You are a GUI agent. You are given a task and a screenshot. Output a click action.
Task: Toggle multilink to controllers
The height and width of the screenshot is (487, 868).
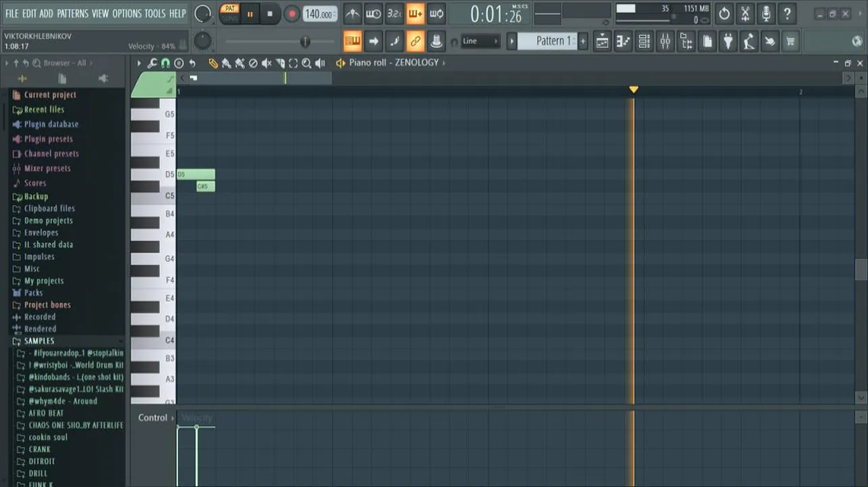pyautogui.click(x=436, y=41)
